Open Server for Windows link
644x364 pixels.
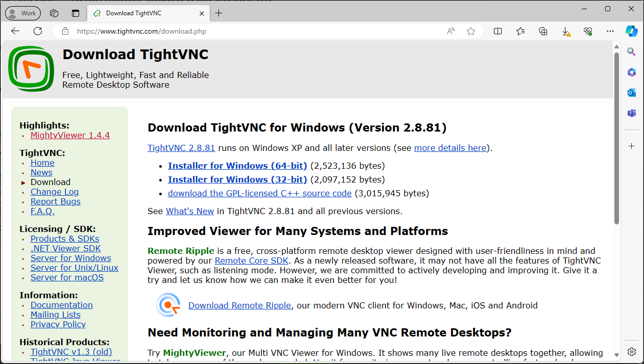coord(71,258)
